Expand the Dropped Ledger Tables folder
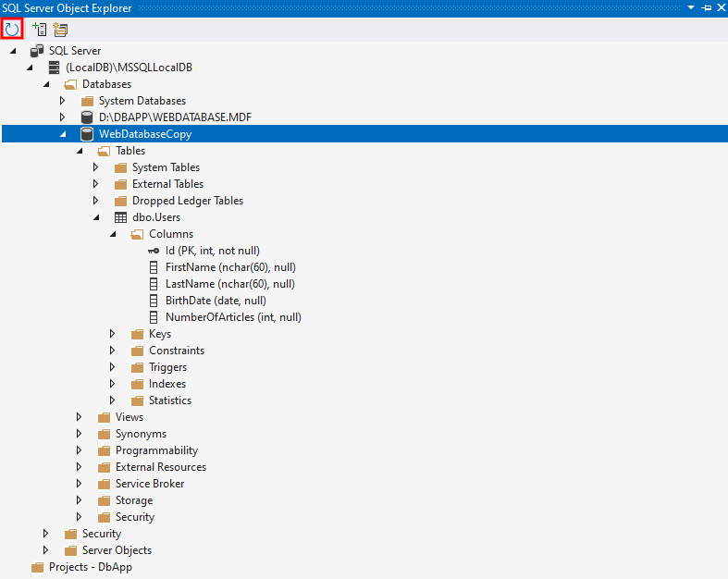The height and width of the screenshot is (579, 728). pyautogui.click(x=95, y=201)
